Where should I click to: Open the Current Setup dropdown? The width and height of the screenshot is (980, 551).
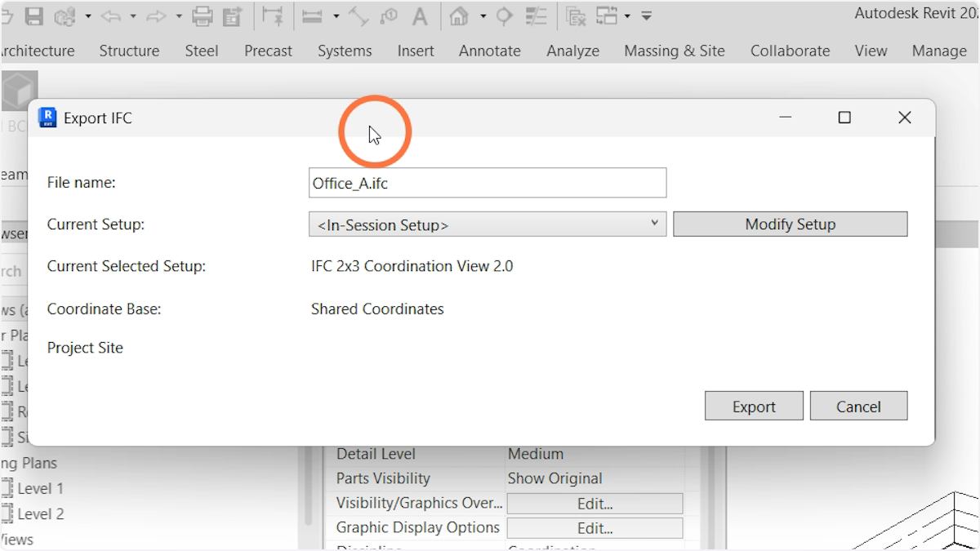pos(487,224)
